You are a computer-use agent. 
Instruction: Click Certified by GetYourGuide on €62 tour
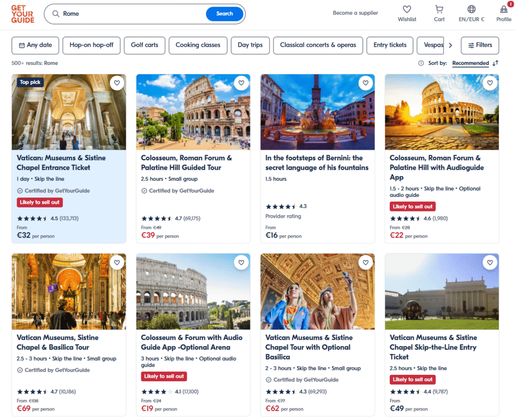coord(302,380)
